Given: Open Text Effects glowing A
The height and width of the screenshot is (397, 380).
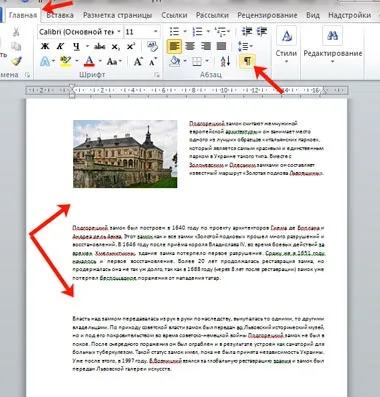Looking at the screenshot, I should click(45, 61).
